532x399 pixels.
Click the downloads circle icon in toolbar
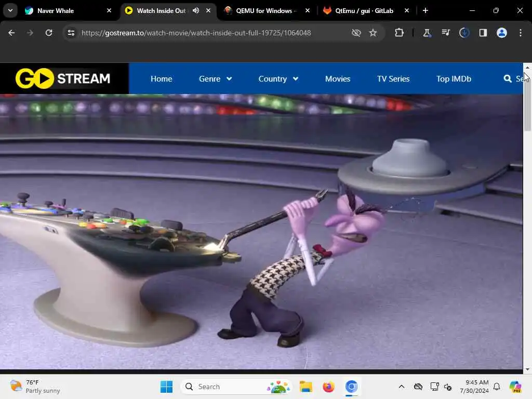click(x=464, y=33)
